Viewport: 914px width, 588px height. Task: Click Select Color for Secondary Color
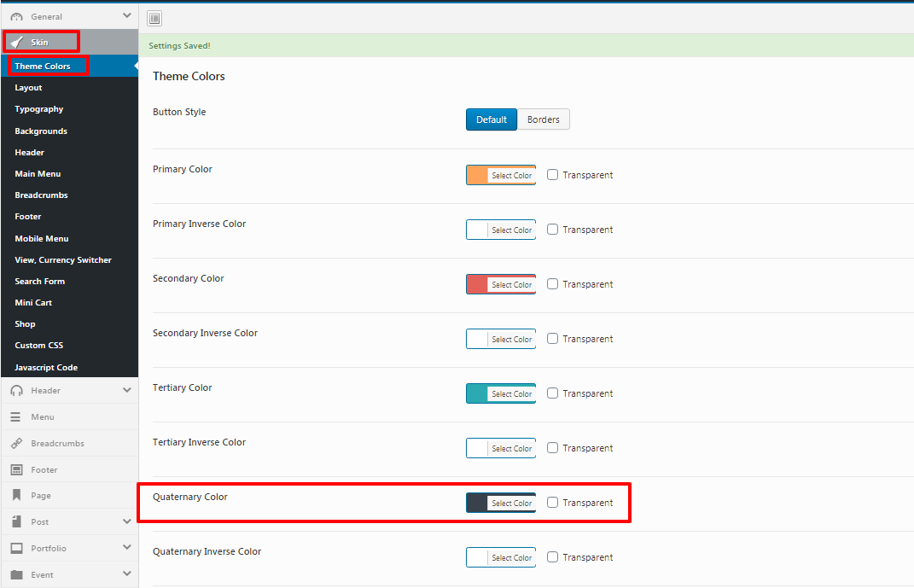[511, 284]
